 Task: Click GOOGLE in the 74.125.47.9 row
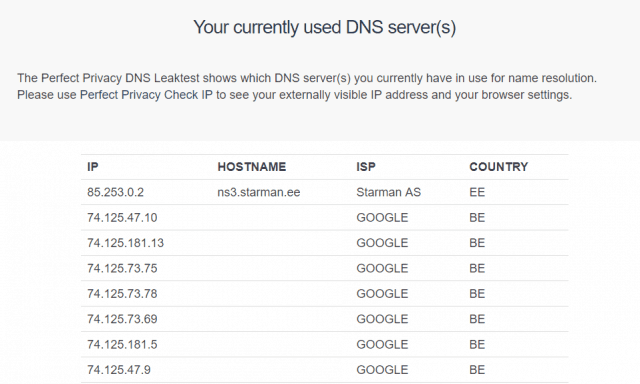(382, 370)
